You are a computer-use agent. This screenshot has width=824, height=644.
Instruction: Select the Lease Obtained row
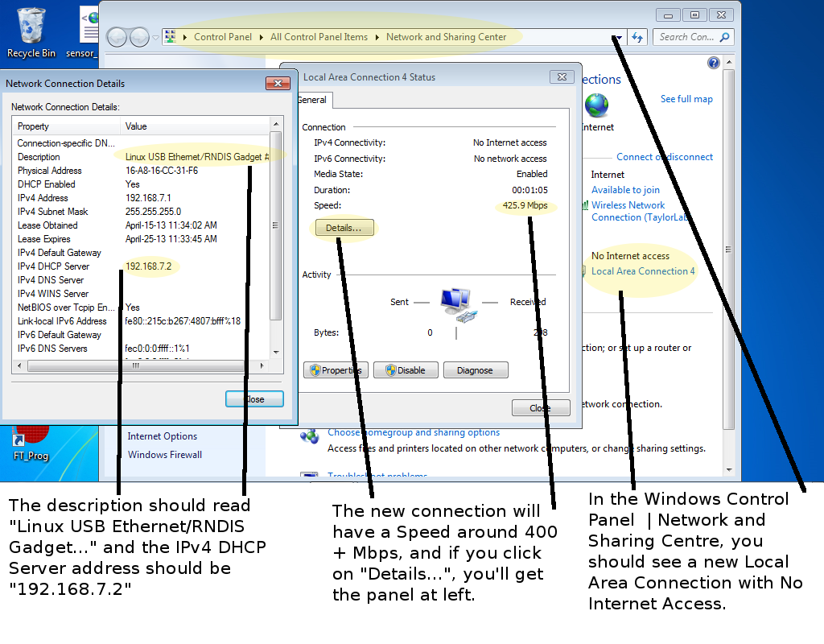coord(142,225)
